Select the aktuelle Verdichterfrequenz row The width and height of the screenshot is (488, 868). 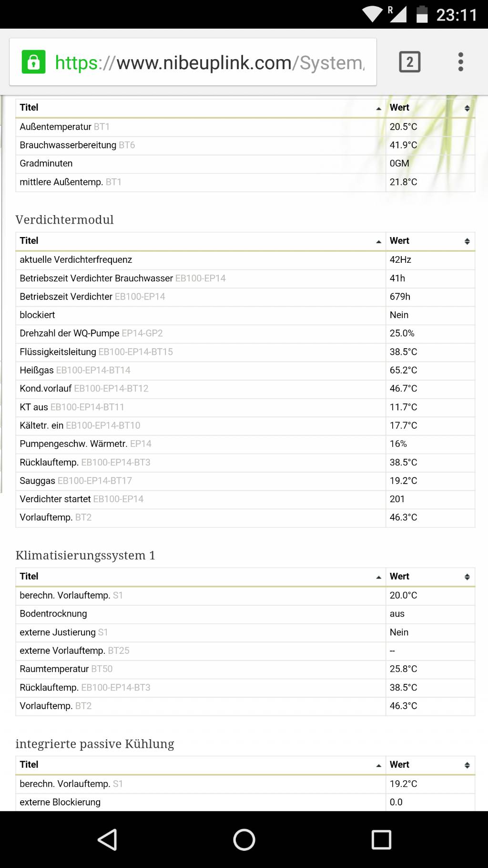[x=245, y=260]
